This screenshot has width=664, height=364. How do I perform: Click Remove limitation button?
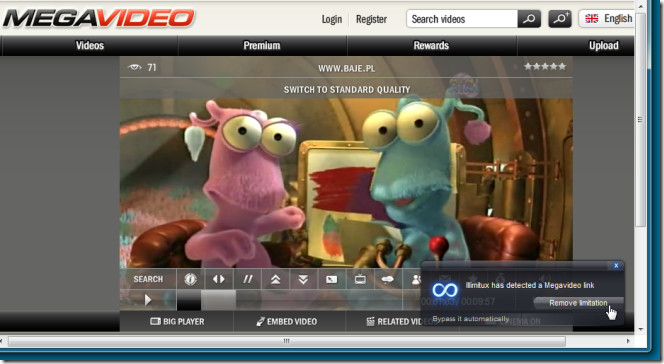(578, 303)
